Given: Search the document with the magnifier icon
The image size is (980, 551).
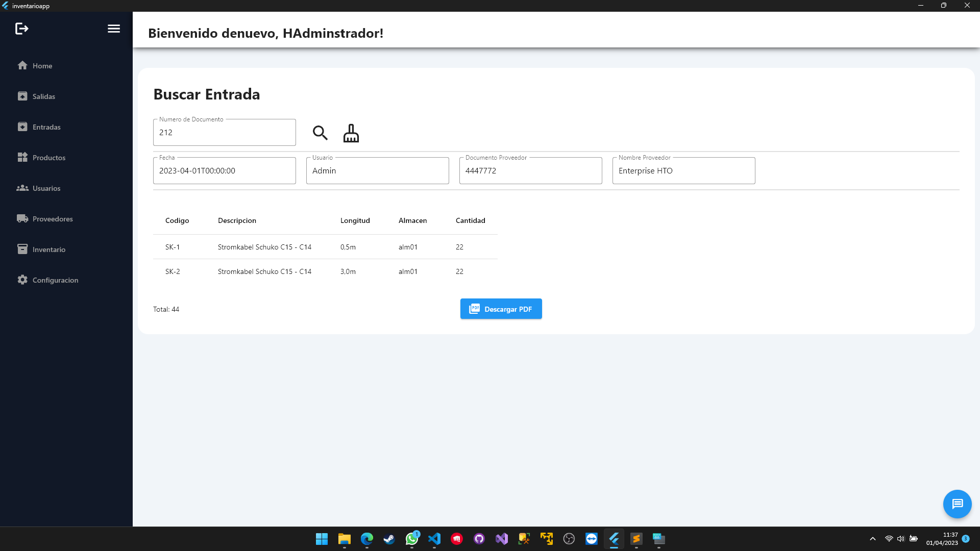Looking at the screenshot, I should pyautogui.click(x=320, y=133).
